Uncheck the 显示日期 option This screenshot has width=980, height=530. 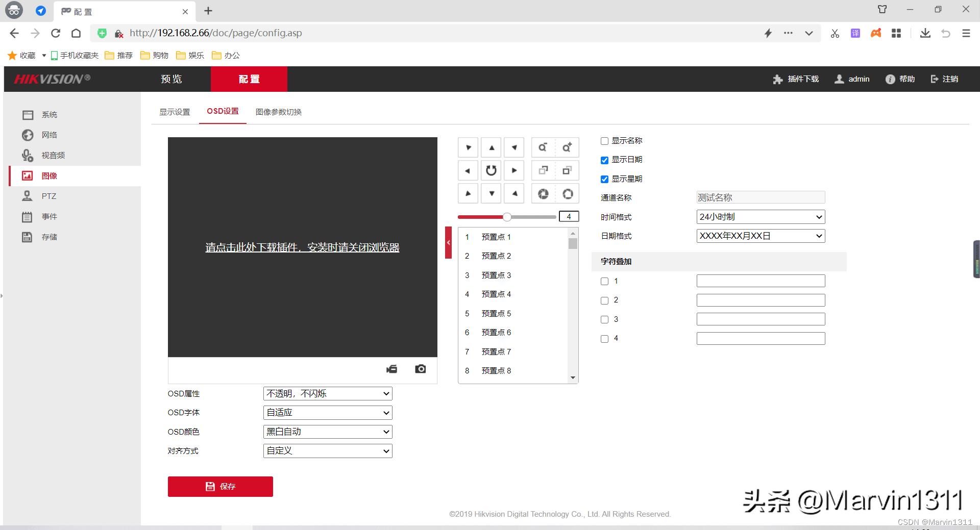604,160
